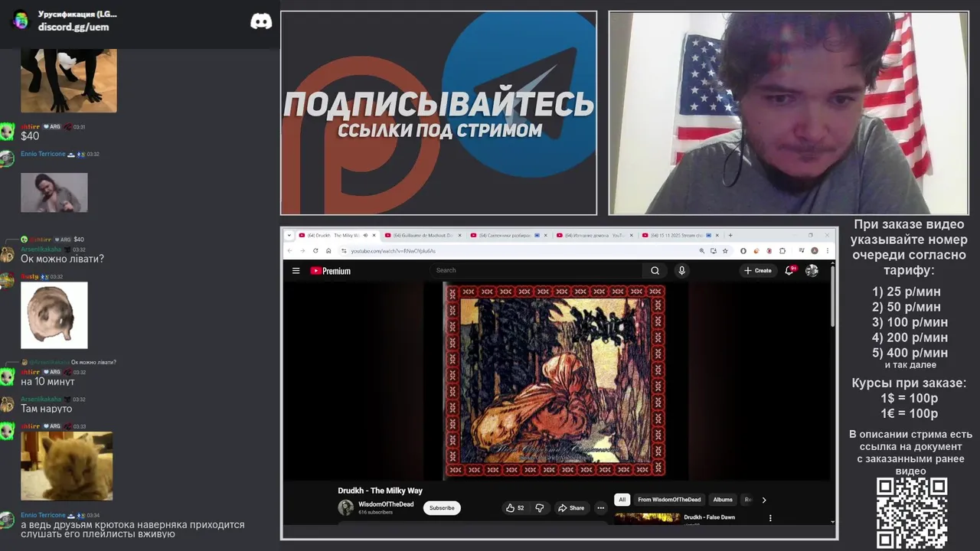Viewport: 980px width, 551px height.
Task: Open the WisdomOfTheDead channel name link
Action: pos(386,504)
